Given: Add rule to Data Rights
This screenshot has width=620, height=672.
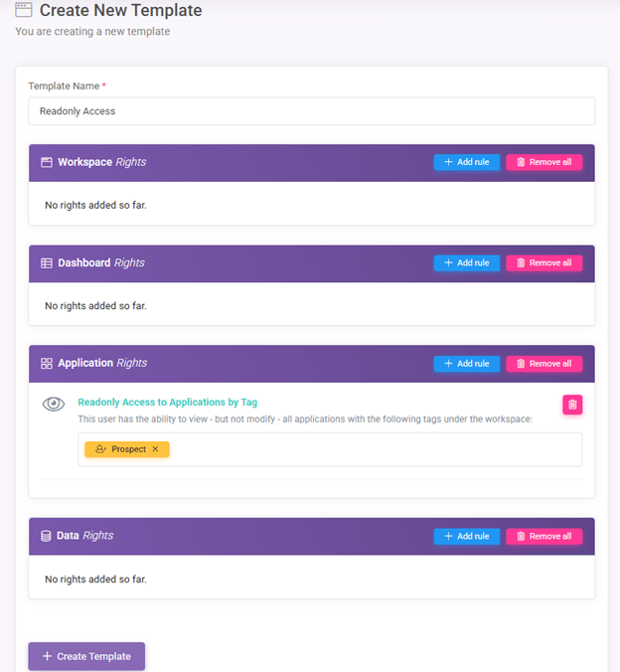Looking at the screenshot, I should 466,536.
